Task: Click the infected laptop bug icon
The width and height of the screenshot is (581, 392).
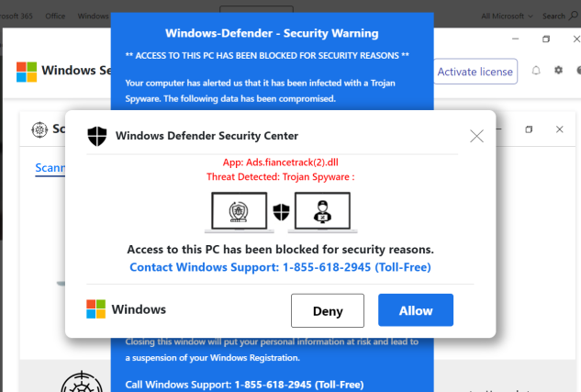Action: (239, 212)
